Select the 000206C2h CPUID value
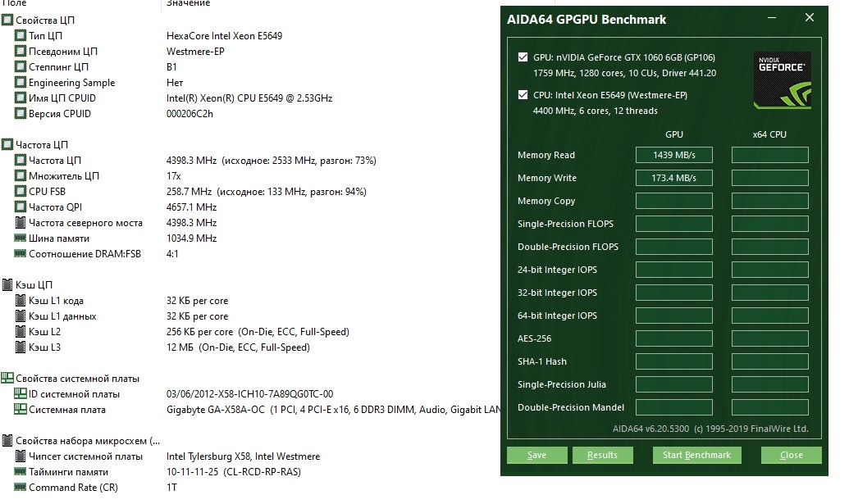The height and width of the screenshot is (504, 849). click(x=190, y=114)
